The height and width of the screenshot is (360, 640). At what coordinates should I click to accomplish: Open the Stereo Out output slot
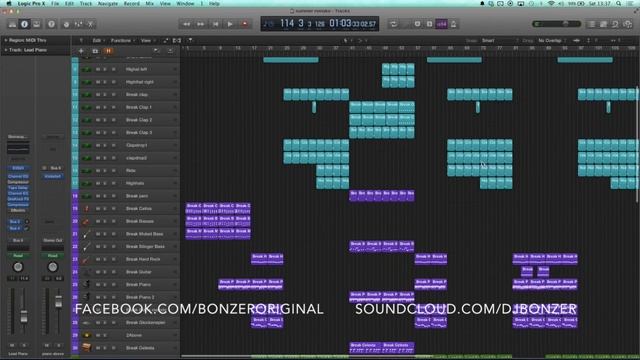pyautogui.click(x=53, y=240)
